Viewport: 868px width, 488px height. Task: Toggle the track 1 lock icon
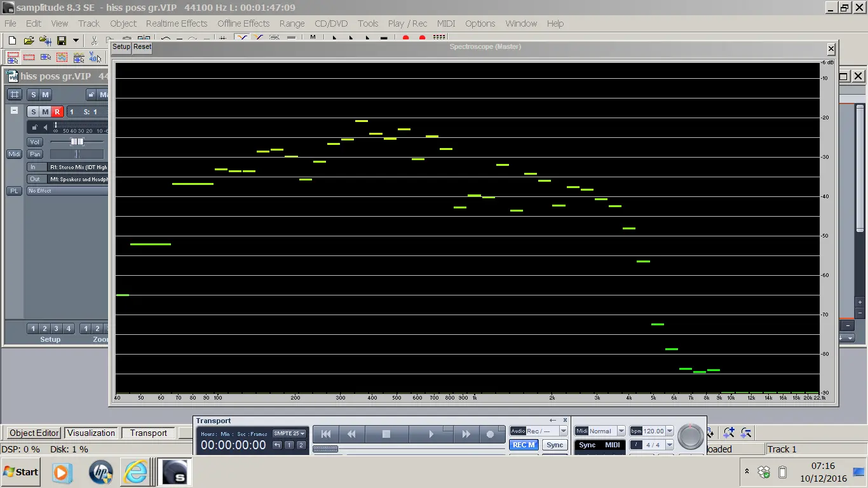(x=35, y=127)
